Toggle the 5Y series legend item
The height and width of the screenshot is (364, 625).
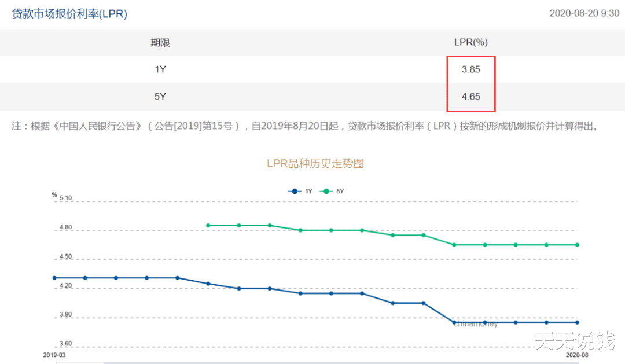pyautogui.click(x=332, y=192)
